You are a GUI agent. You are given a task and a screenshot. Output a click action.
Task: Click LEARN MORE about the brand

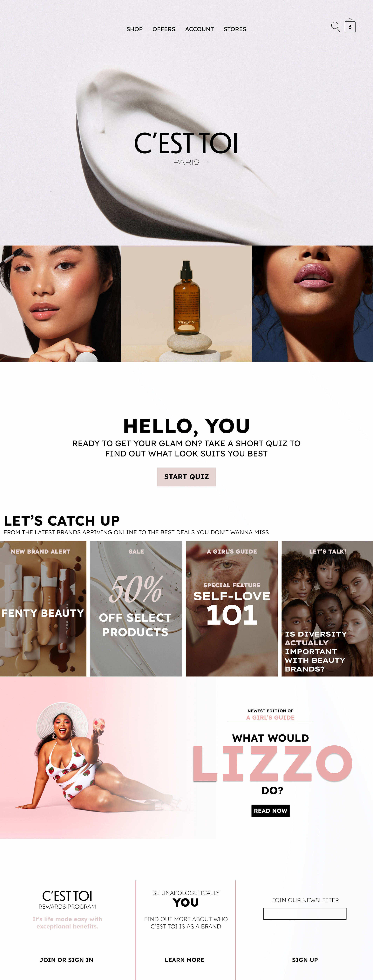click(x=185, y=960)
